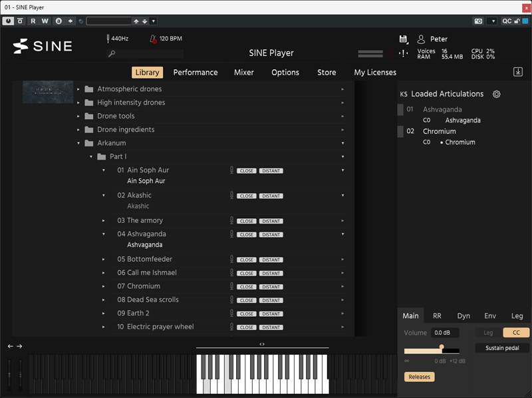532x398 pixels.
Task: Collapse the Arkanum folder
Action: [x=79, y=143]
